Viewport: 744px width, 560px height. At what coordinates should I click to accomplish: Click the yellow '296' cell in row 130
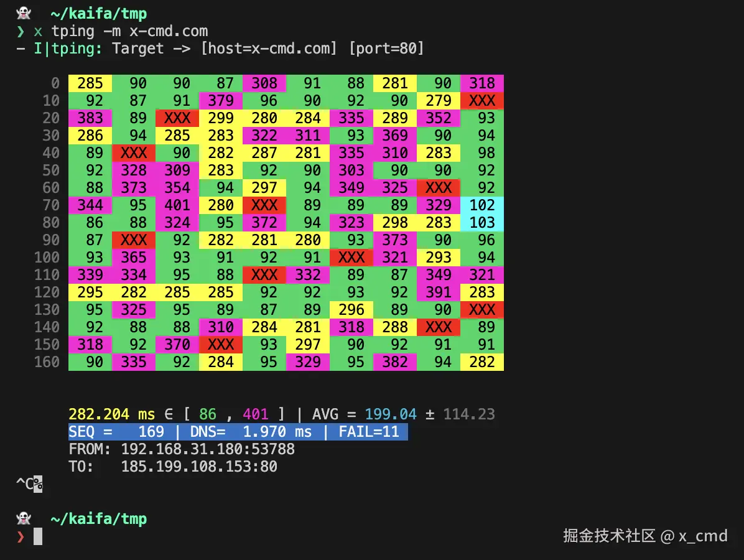[351, 310]
